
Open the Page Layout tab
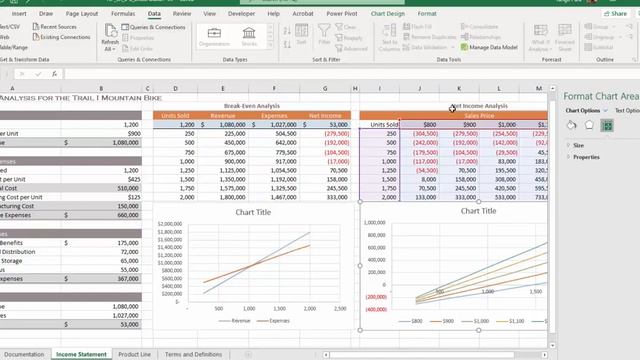(x=82, y=13)
